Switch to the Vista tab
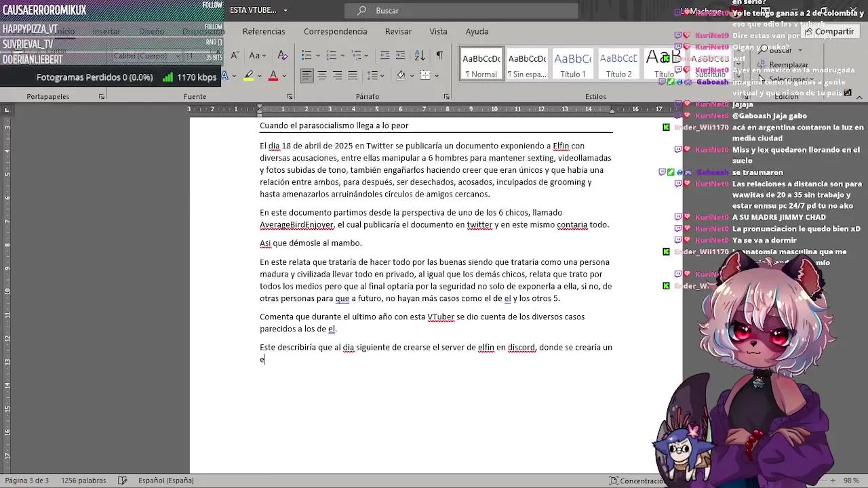868x488 pixels. 438,31
